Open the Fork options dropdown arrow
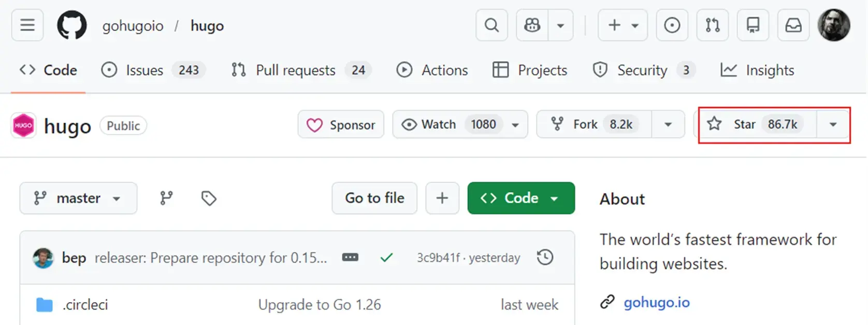Image resolution: width=868 pixels, height=325 pixels. tap(668, 125)
